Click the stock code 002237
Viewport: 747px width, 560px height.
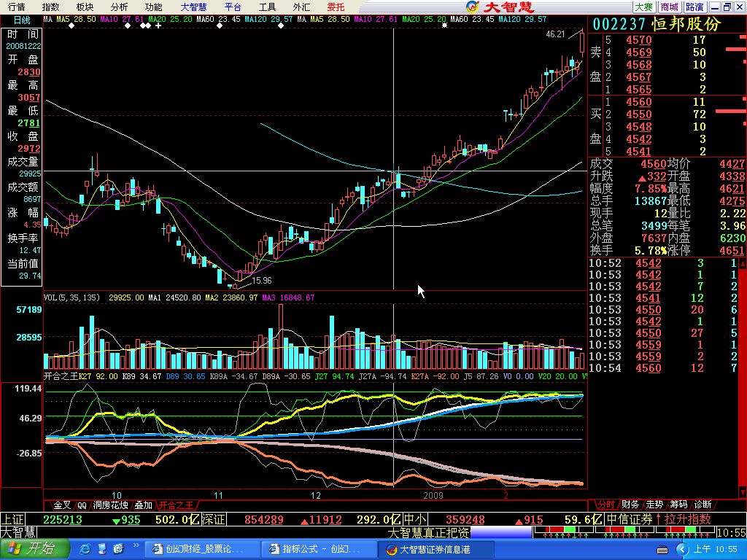click(619, 24)
